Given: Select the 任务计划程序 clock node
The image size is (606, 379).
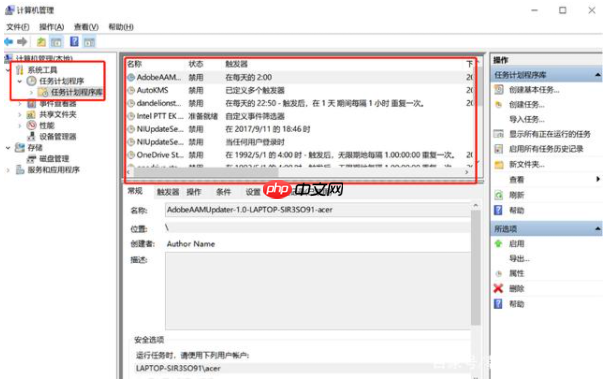Looking at the screenshot, I should (x=61, y=81).
